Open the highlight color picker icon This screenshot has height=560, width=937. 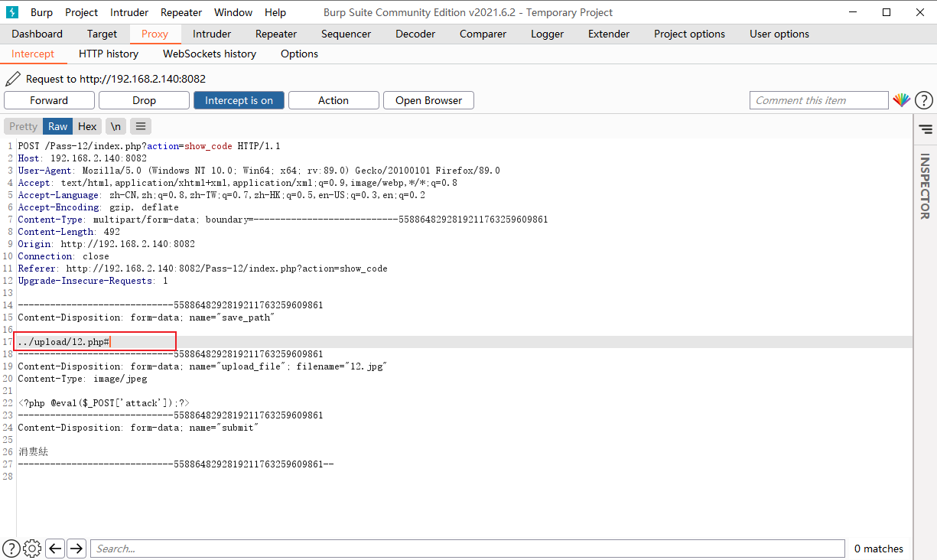click(x=902, y=100)
